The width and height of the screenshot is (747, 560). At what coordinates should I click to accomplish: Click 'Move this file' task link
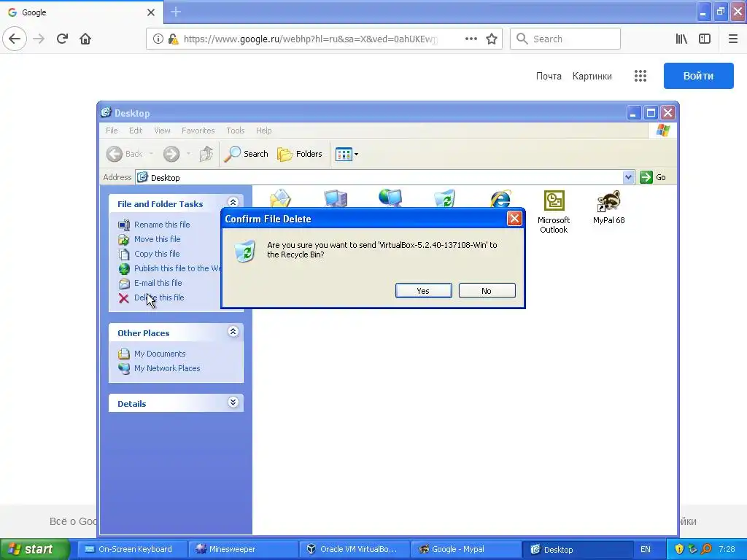158,239
